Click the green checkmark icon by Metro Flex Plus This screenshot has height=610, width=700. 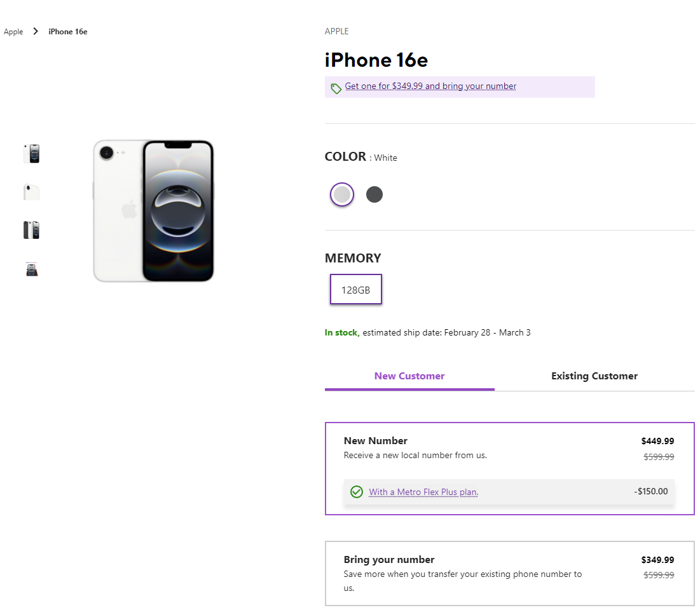(x=357, y=492)
